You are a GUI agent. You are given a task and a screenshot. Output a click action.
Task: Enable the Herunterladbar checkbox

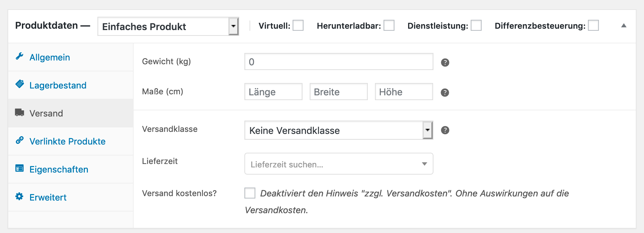389,25
